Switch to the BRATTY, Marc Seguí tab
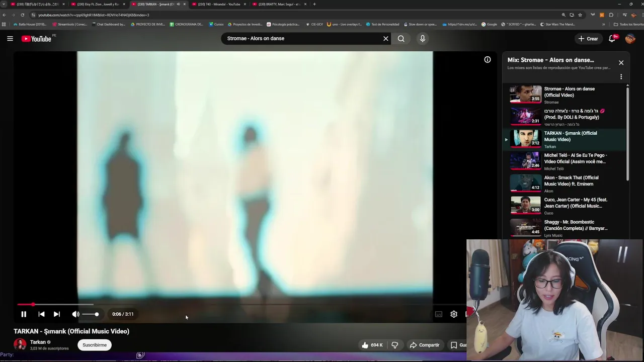This screenshot has height=362, width=644. click(x=279, y=4)
